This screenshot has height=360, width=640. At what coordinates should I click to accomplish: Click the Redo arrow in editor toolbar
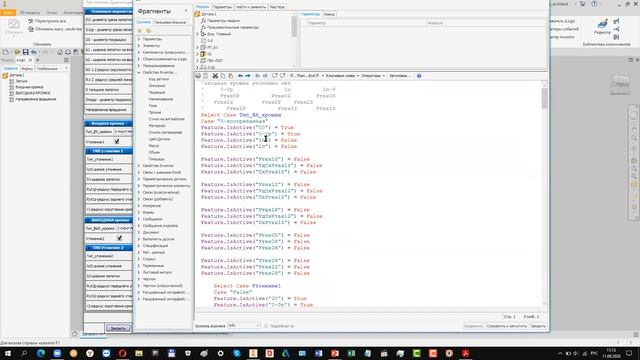point(248,76)
